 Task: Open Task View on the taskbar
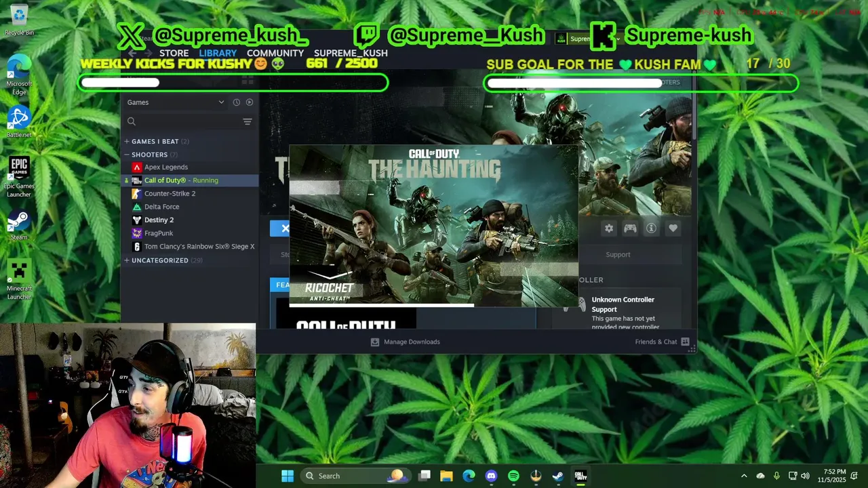pos(425,476)
